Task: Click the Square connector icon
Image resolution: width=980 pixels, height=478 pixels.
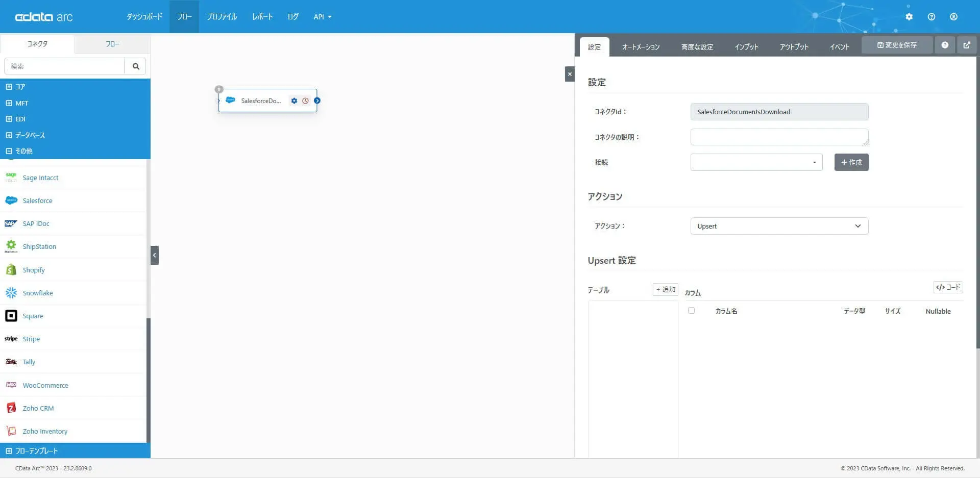Action: pos(11,316)
